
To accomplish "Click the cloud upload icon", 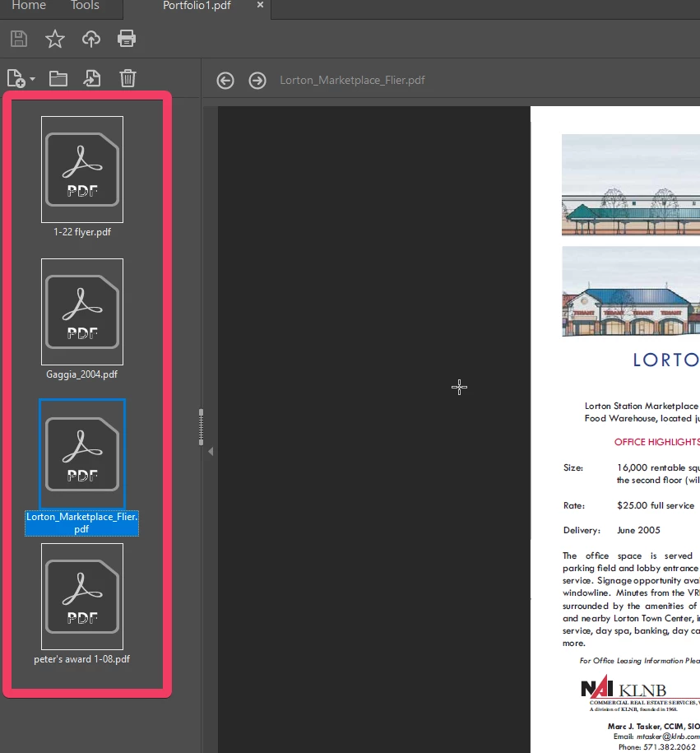I will click(90, 39).
